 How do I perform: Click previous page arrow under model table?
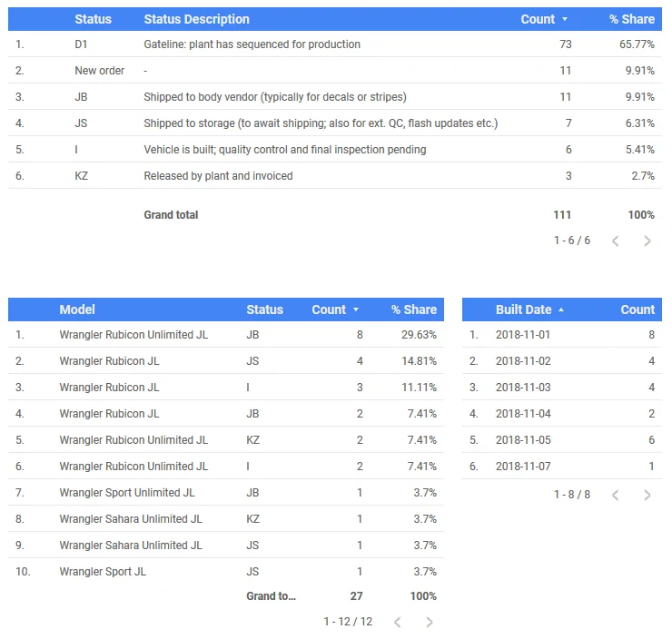[397, 622]
